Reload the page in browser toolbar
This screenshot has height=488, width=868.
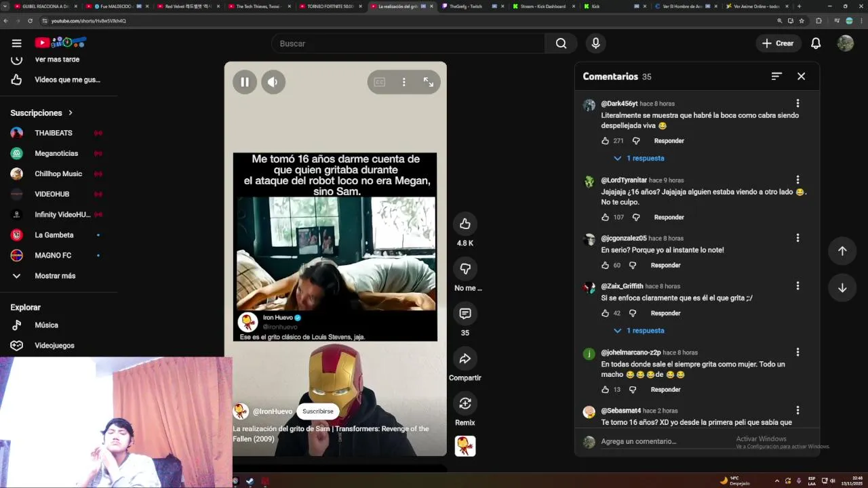(x=30, y=20)
